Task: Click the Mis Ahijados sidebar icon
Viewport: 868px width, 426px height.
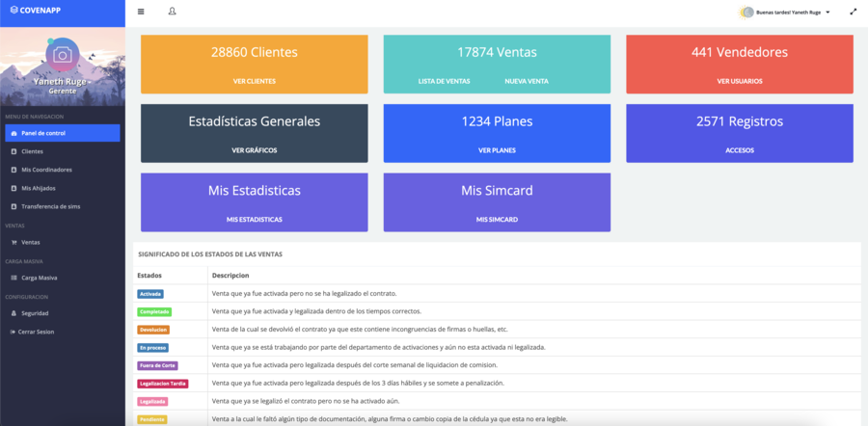Action: (14, 188)
